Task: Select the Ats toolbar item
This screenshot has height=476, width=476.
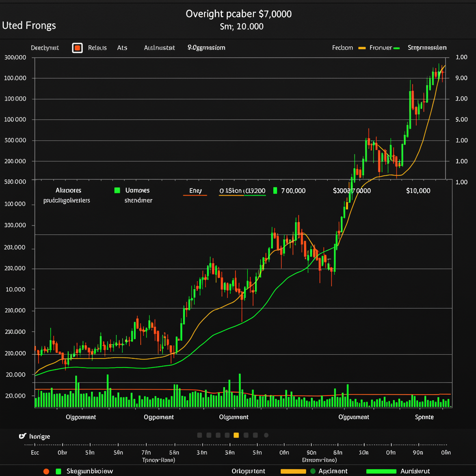Action: (x=122, y=47)
